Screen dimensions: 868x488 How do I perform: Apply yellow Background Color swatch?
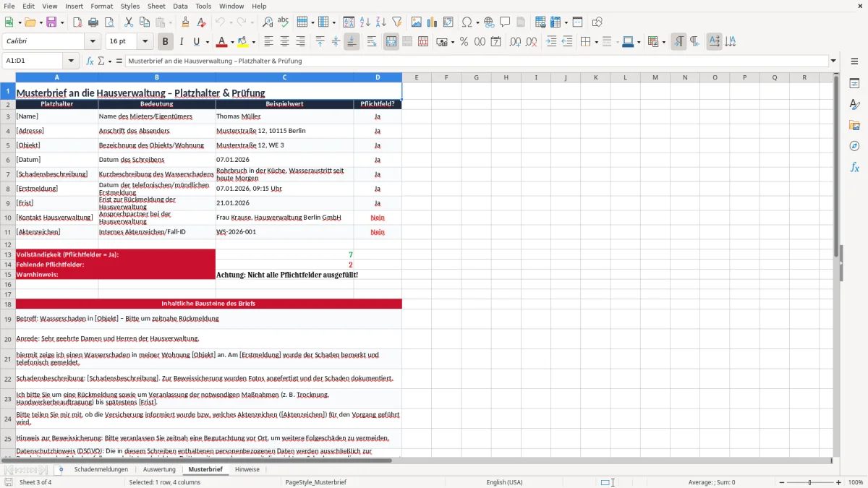(243, 42)
